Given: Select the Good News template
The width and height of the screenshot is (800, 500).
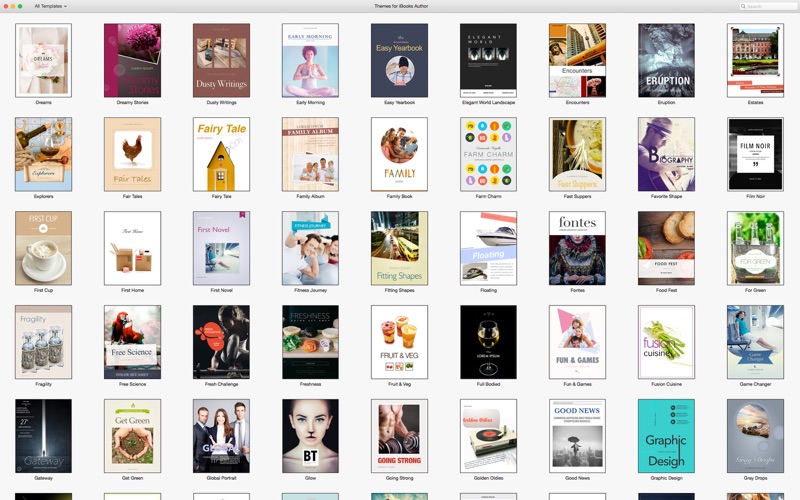Looking at the screenshot, I should tap(578, 436).
